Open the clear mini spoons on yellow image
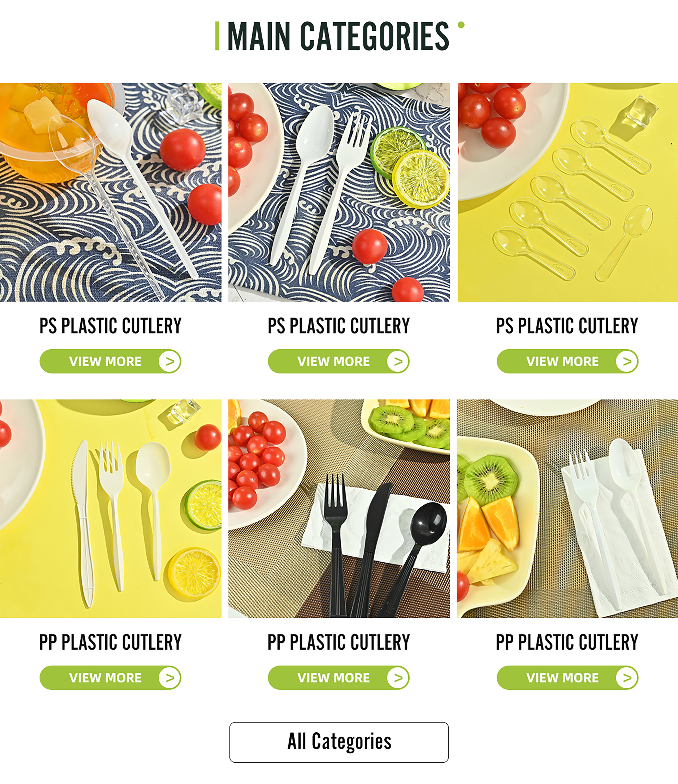 coord(568,192)
